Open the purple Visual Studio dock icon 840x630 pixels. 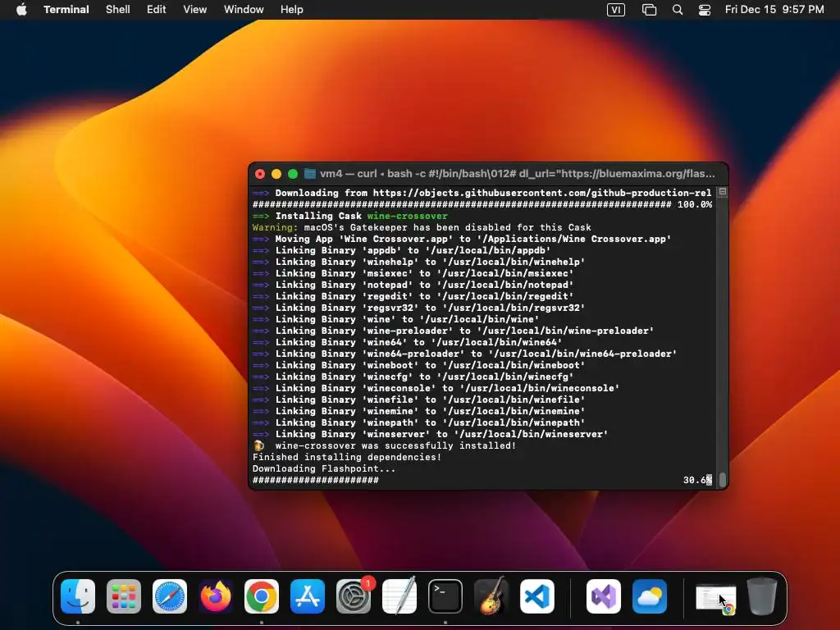(x=604, y=596)
